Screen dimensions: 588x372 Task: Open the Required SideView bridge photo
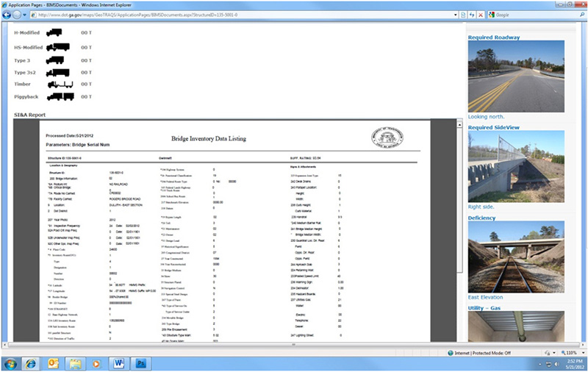(516, 166)
